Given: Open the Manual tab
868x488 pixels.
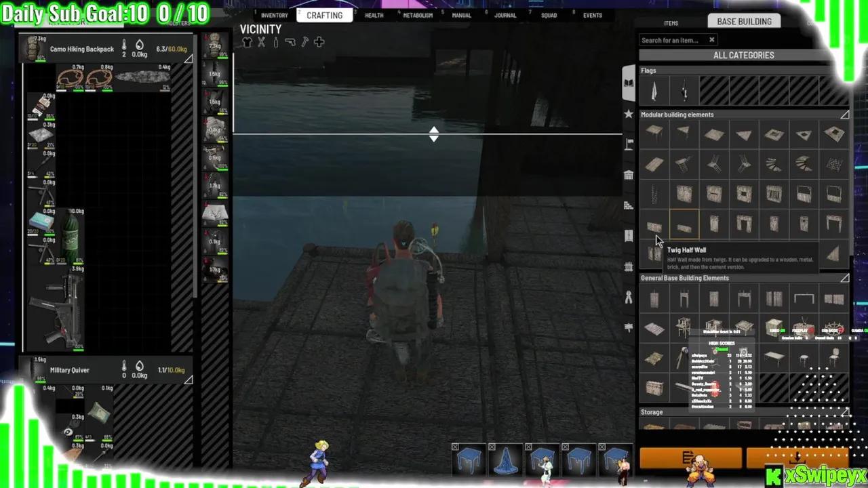Looking at the screenshot, I should coord(461,15).
